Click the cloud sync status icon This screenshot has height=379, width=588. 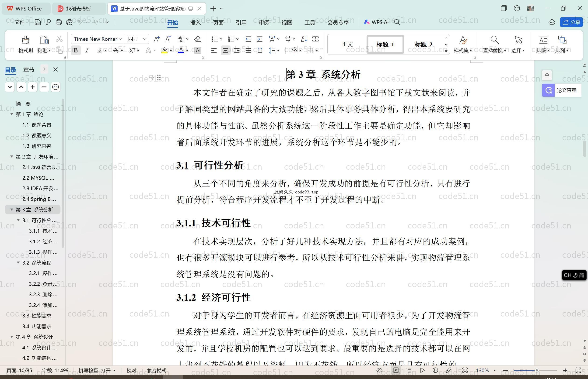tap(552, 22)
